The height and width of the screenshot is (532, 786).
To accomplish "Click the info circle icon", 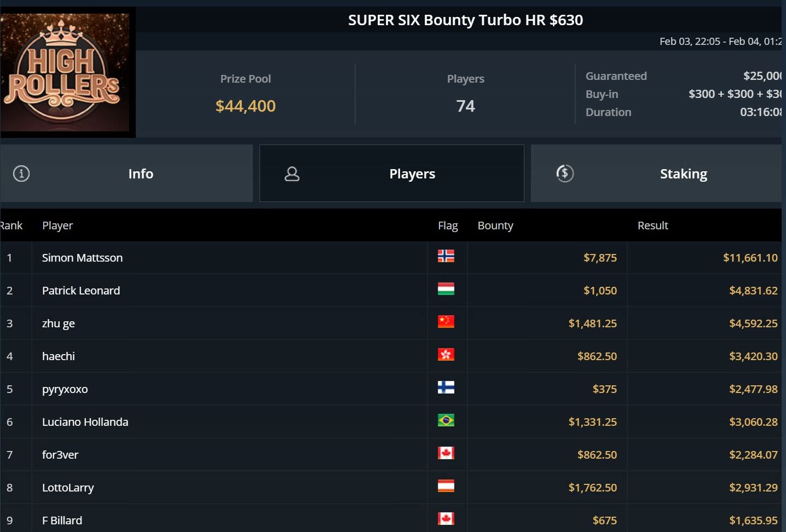I will [21, 174].
